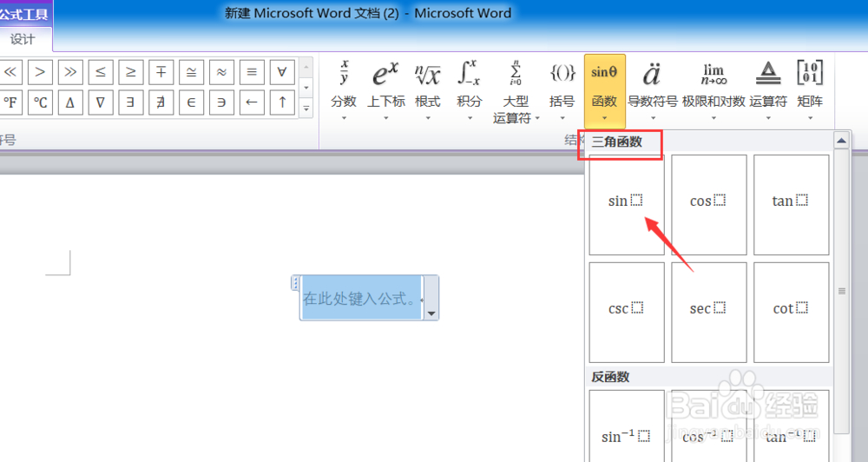Insert the approximately-equal (congruent) symbol

[191, 72]
